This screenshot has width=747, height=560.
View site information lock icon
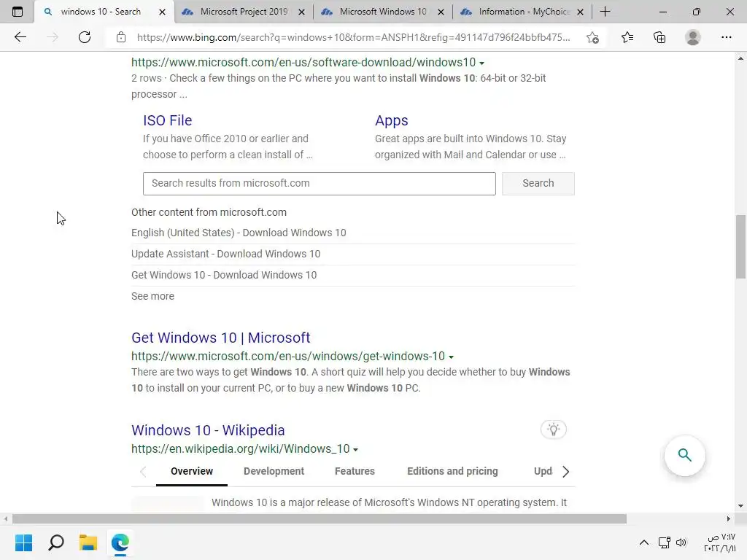coord(121,37)
